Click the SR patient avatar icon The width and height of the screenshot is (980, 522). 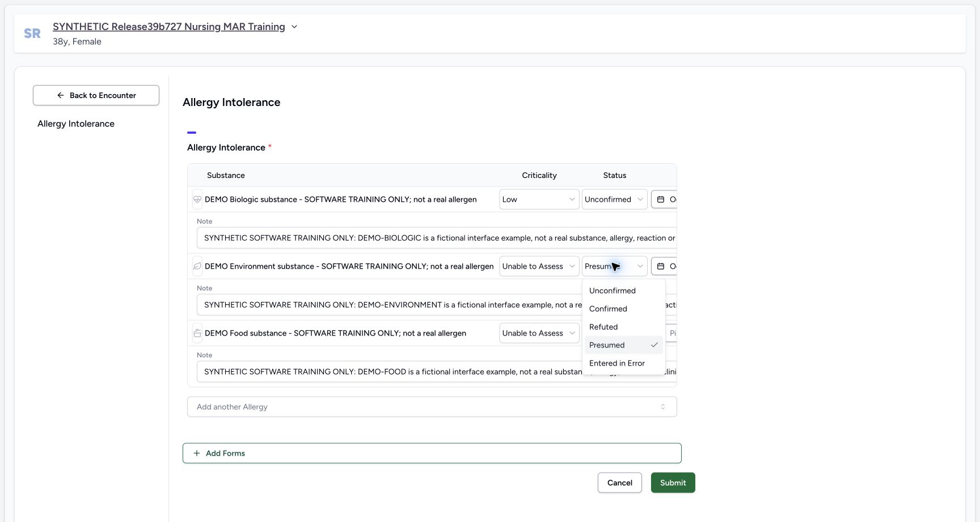(x=32, y=33)
